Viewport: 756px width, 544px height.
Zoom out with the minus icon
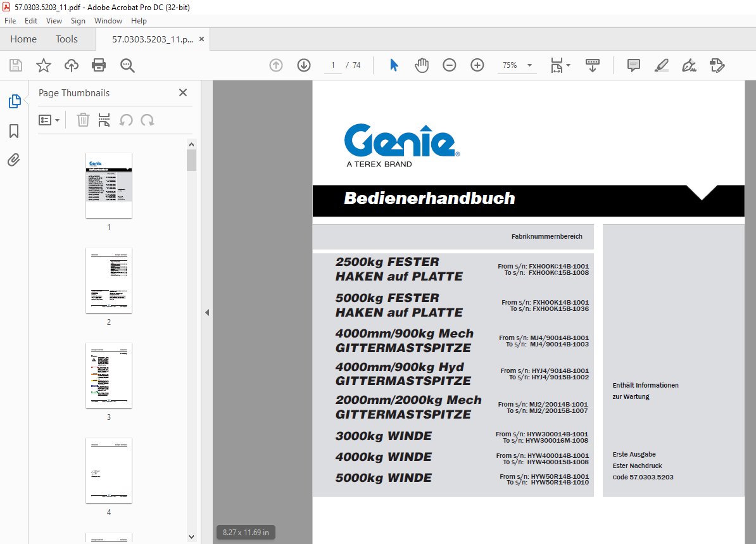[450, 65]
